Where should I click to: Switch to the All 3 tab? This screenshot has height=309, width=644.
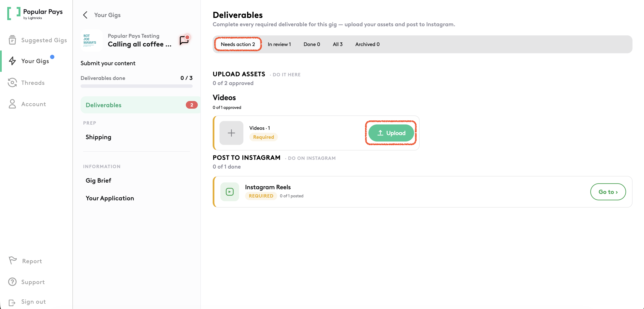(338, 44)
